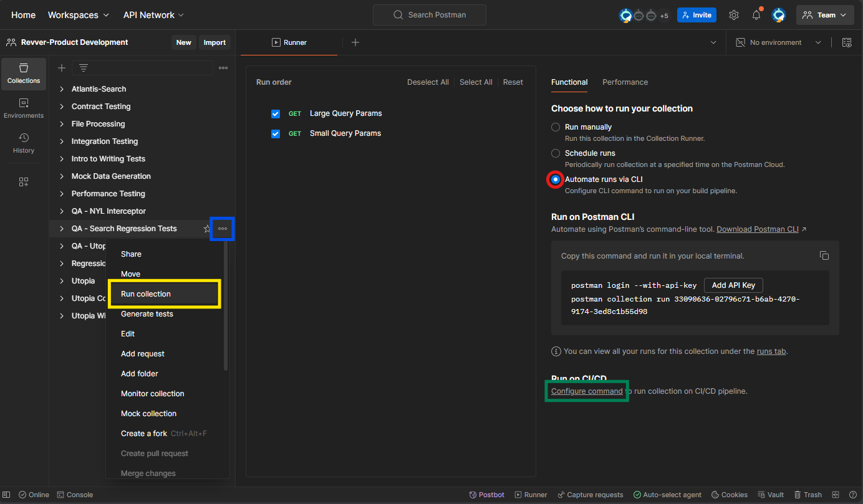Select the Functional tab
The width and height of the screenshot is (863, 504).
click(x=569, y=82)
